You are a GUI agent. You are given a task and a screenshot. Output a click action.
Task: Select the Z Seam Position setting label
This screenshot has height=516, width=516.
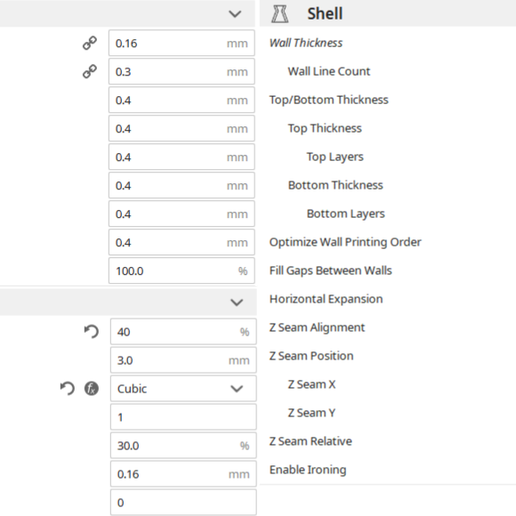(311, 356)
